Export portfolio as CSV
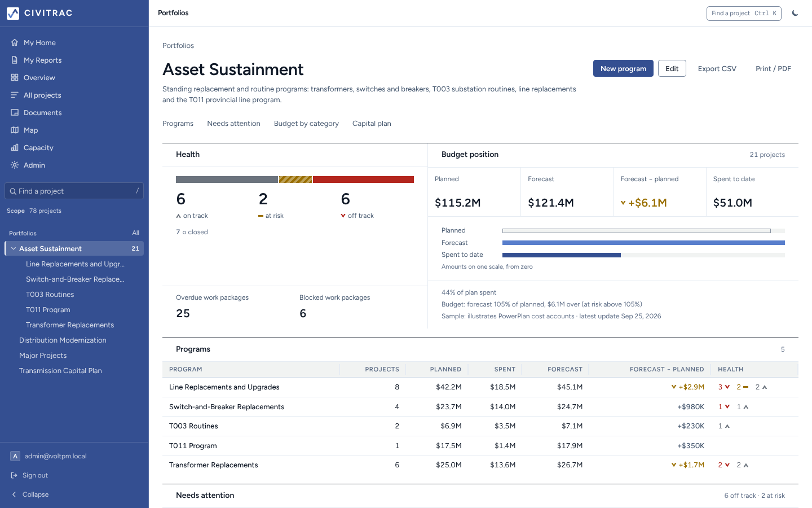Viewport: 812px width, 508px height. click(717, 68)
